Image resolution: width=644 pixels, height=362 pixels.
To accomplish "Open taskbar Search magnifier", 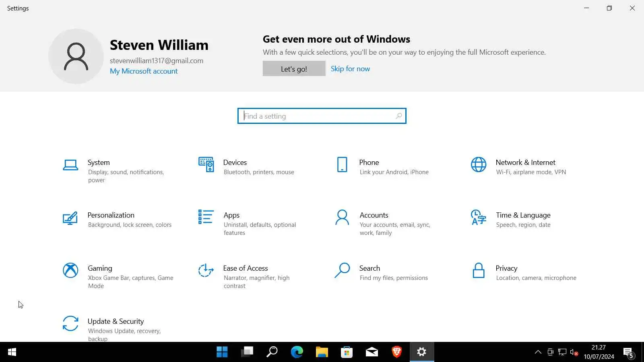I will (x=272, y=352).
